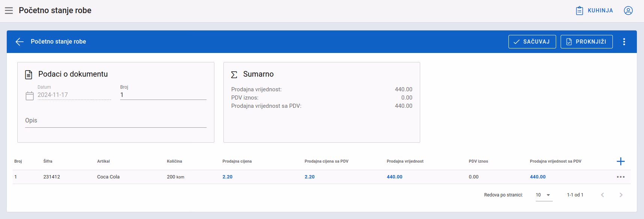Screen dimensions: 644x219
Task: Go back using the left arrow icon
Action: point(20,42)
